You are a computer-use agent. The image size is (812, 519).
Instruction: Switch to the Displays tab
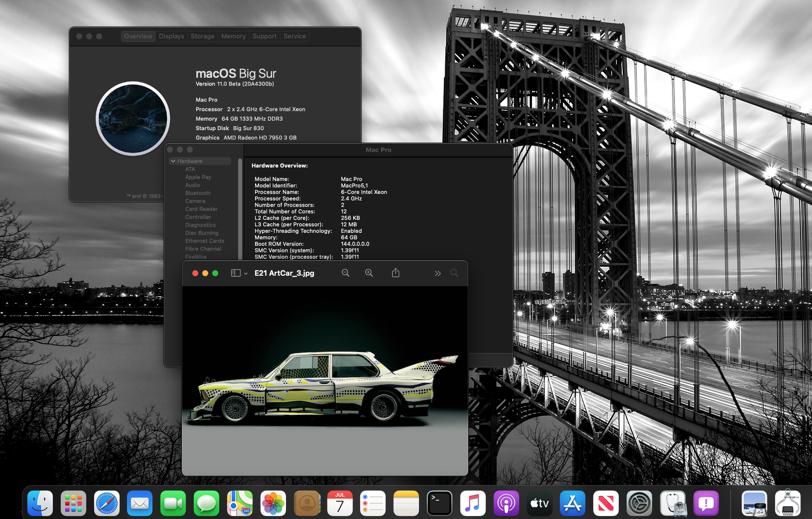(171, 36)
